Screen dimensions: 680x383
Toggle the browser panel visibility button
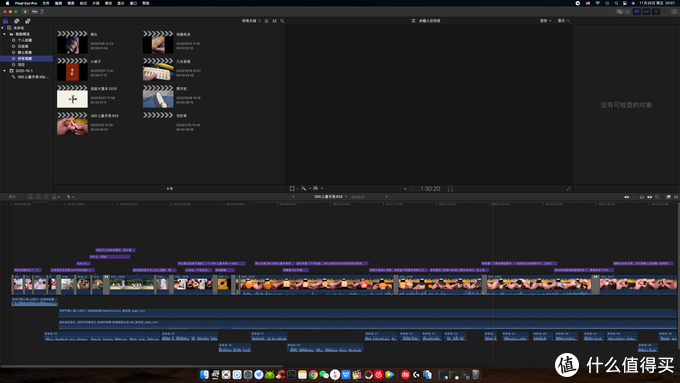pos(637,12)
